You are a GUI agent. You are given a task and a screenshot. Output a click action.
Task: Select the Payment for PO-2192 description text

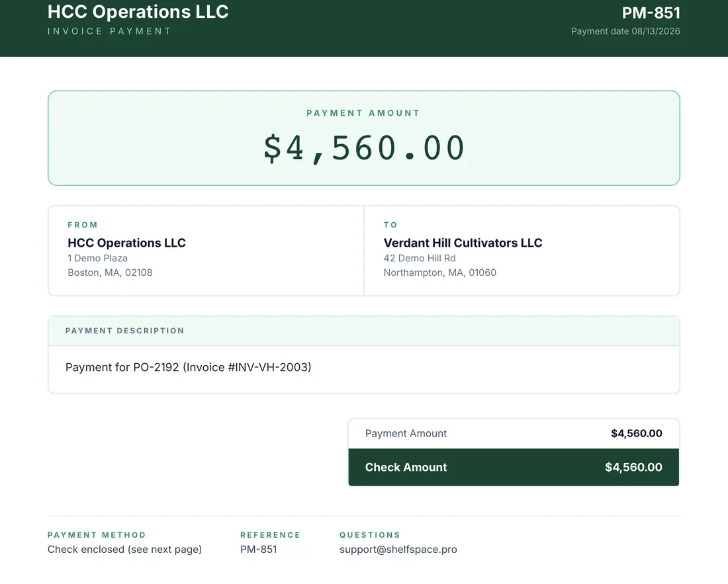[x=188, y=367]
